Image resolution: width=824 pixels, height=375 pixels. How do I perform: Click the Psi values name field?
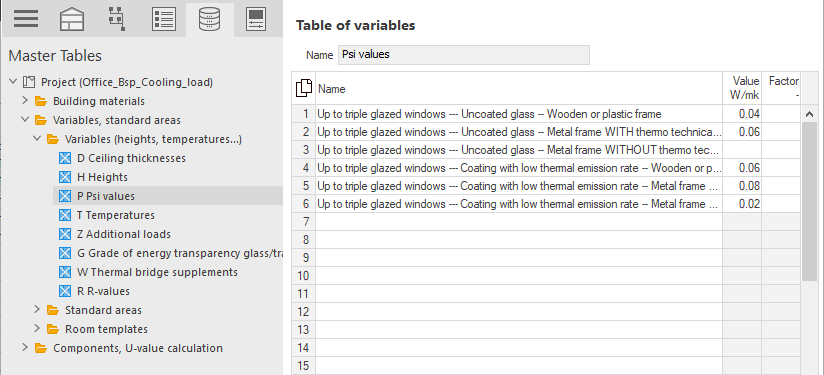click(464, 55)
